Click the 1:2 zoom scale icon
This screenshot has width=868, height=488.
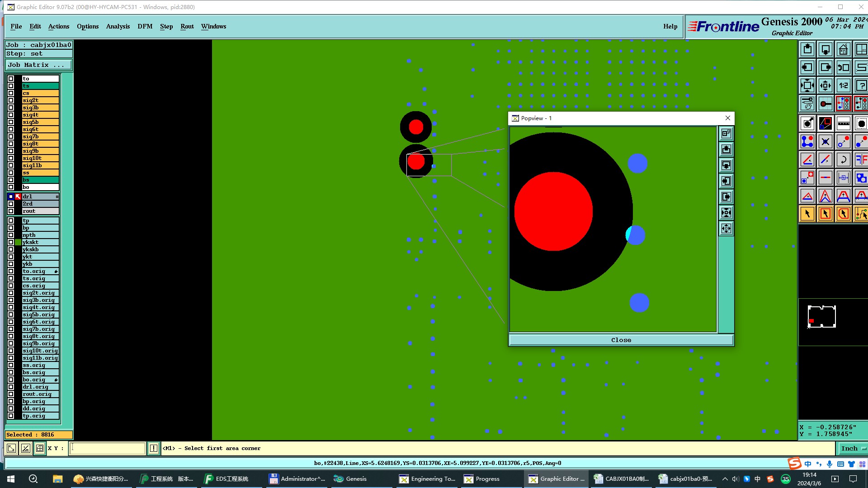click(x=843, y=85)
